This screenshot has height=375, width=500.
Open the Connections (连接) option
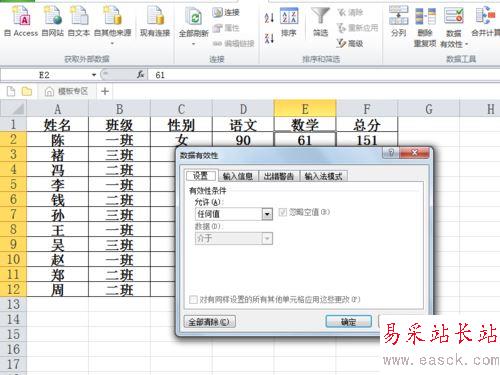tap(226, 12)
